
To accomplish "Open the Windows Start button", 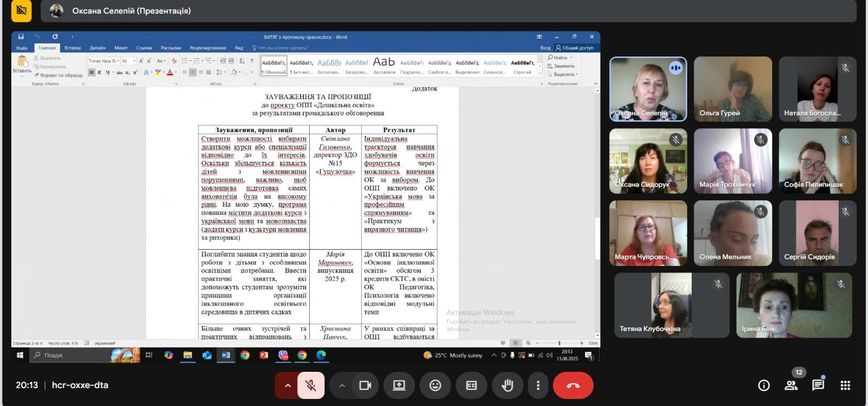I will (20, 355).
